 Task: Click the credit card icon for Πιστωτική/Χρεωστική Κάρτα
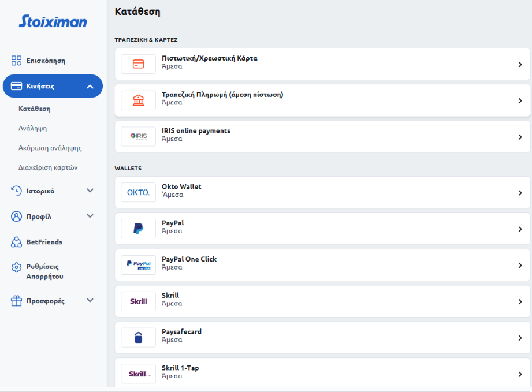tap(138, 64)
